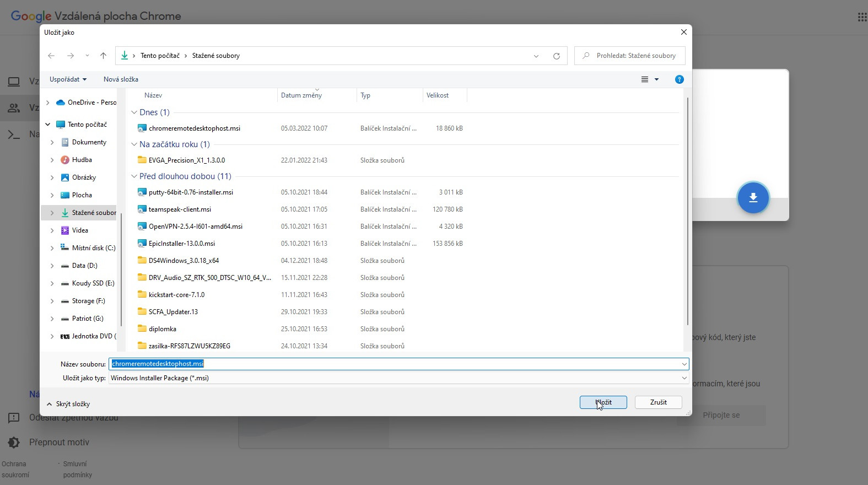Select EVGA_Precision_X1_1.3.0.0 folder icon
This screenshot has height=485, width=868.
coord(142,160)
